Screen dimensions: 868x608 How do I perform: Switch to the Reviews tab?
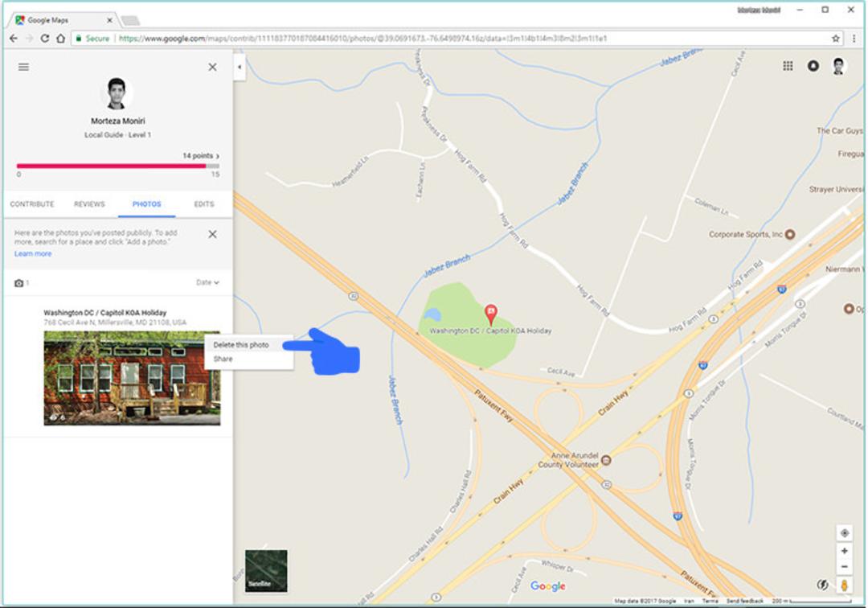coord(89,203)
